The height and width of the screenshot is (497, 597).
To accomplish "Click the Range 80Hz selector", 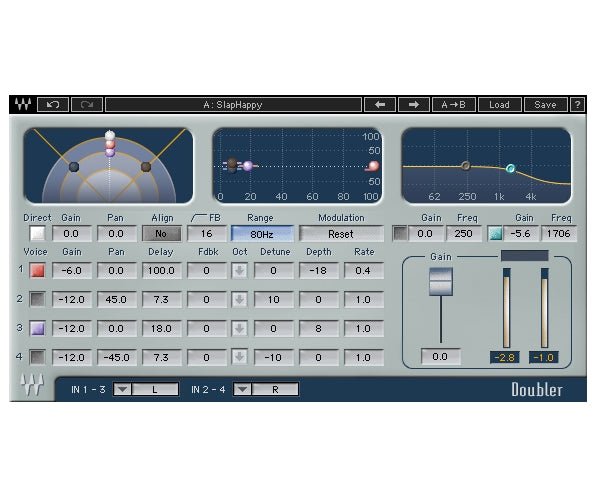I will point(262,233).
